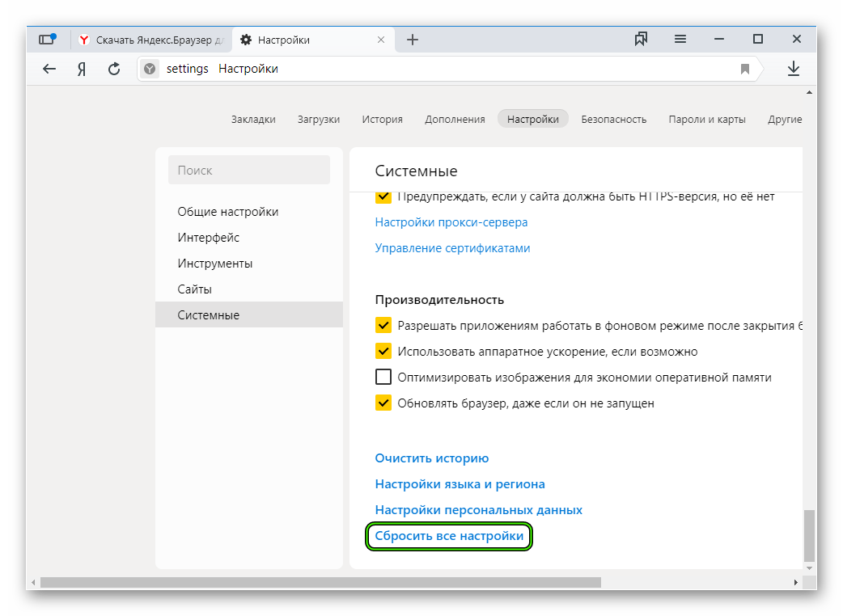The height and width of the screenshot is (616, 843).
Task: Open the История section
Action: point(382,119)
